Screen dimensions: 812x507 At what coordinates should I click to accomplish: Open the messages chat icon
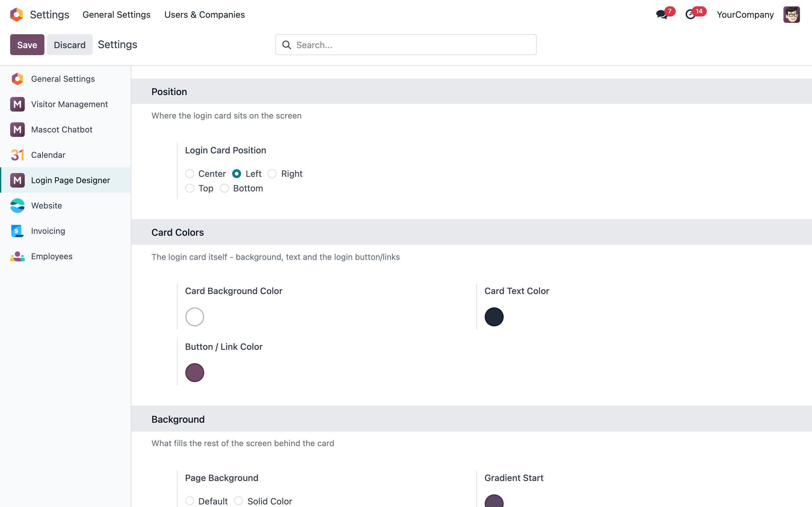(x=662, y=15)
